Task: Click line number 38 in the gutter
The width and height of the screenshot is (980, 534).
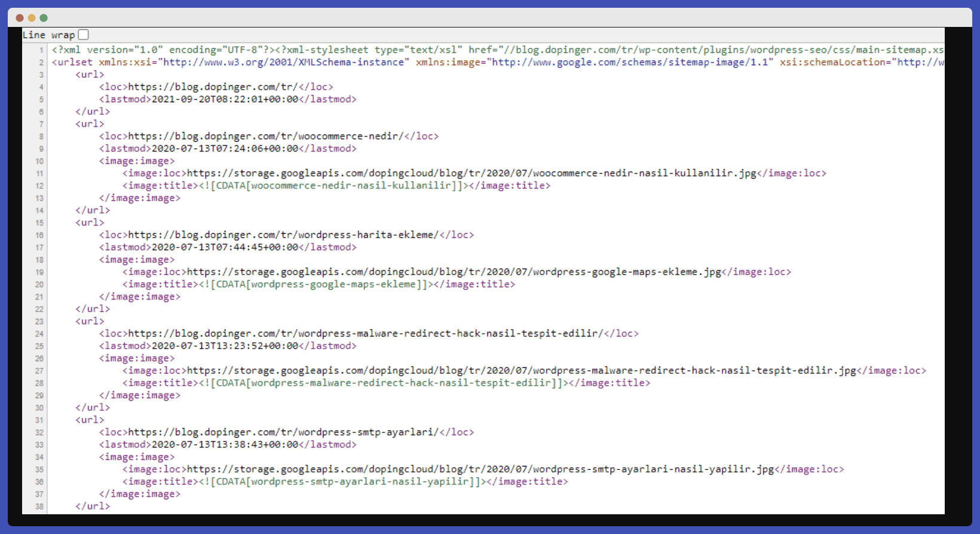Action: [39, 506]
